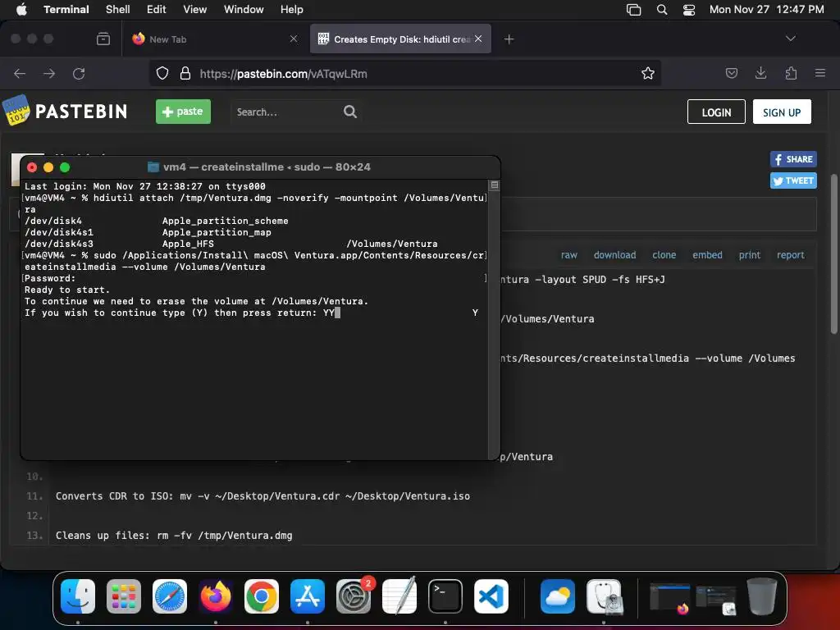
Task: Open TextEdit from Dock
Action: pyautogui.click(x=399, y=596)
